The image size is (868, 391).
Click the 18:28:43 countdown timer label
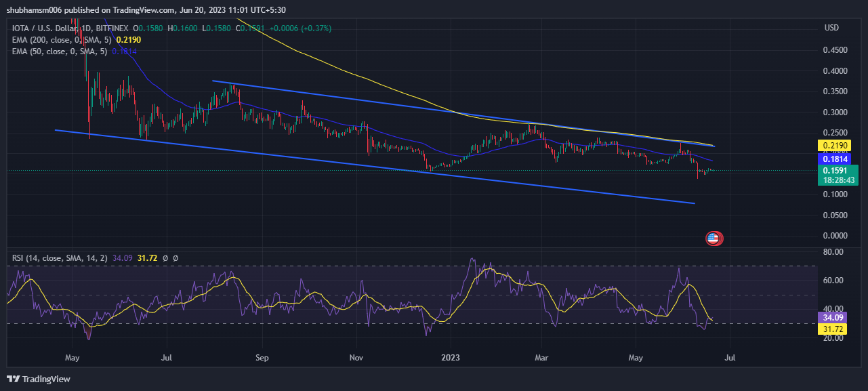[839, 180]
